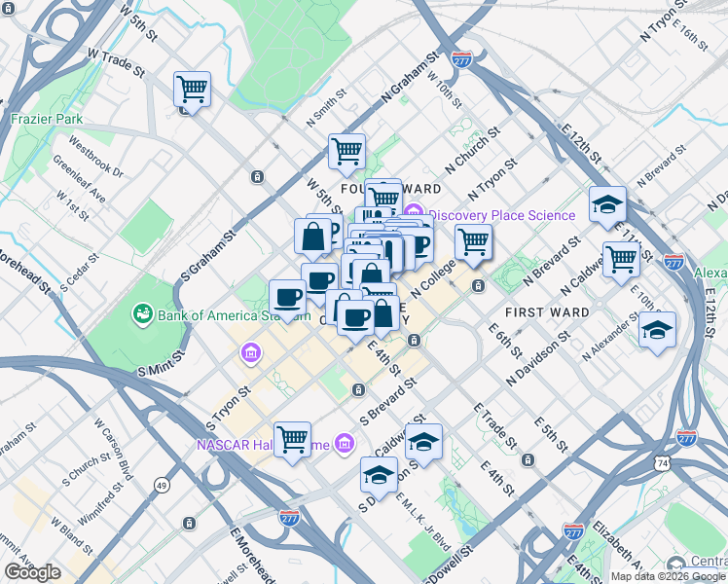Click the Bank of America Stadium green pin
The width and height of the screenshot is (728, 584).
click(143, 314)
